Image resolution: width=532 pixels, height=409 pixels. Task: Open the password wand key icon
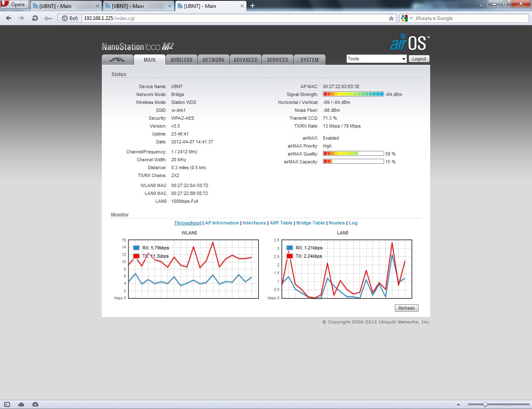point(48,18)
